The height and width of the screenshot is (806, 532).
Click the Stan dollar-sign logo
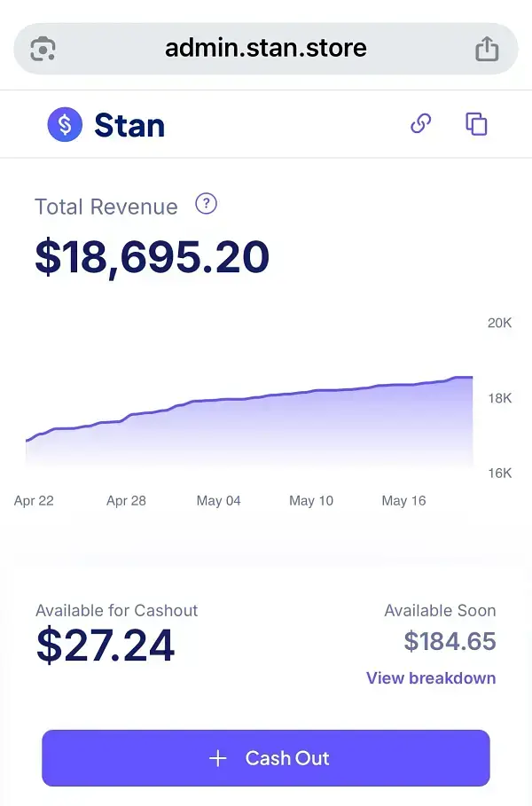pyautogui.click(x=65, y=125)
